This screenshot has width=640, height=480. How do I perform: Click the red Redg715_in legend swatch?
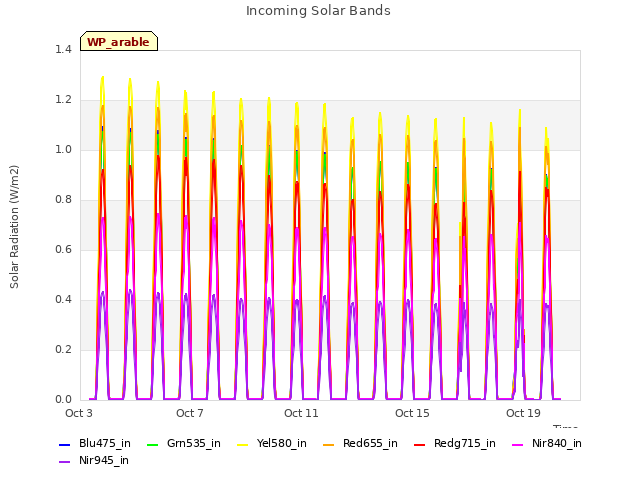[x=420, y=445]
